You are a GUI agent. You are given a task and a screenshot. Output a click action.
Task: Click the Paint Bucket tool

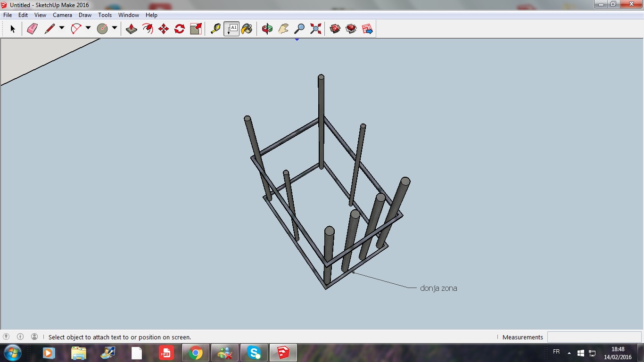[x=247, y=29]
